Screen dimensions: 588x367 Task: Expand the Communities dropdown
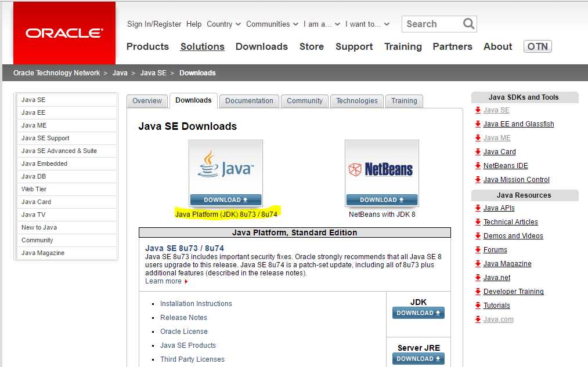[272, 24]
